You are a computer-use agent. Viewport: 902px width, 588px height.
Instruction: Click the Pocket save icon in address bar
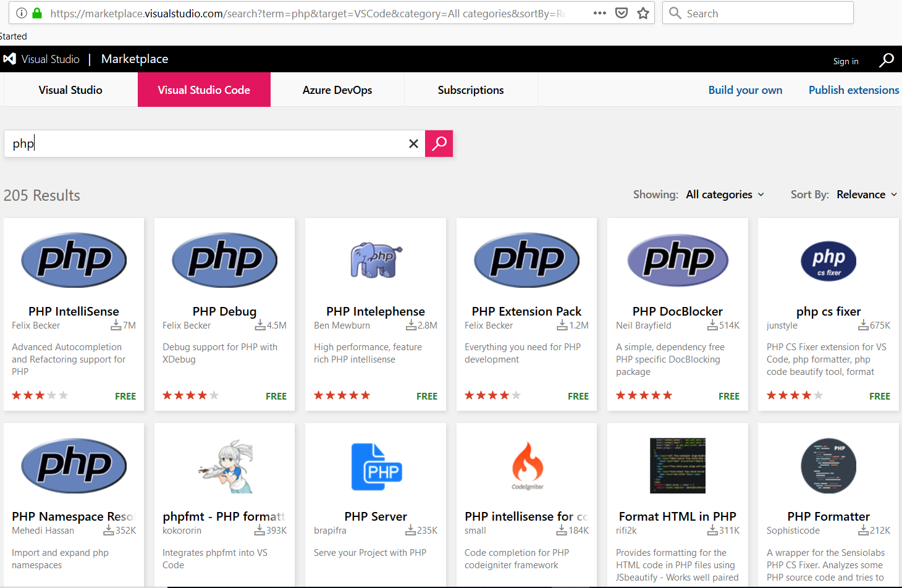tap(622, 13)
